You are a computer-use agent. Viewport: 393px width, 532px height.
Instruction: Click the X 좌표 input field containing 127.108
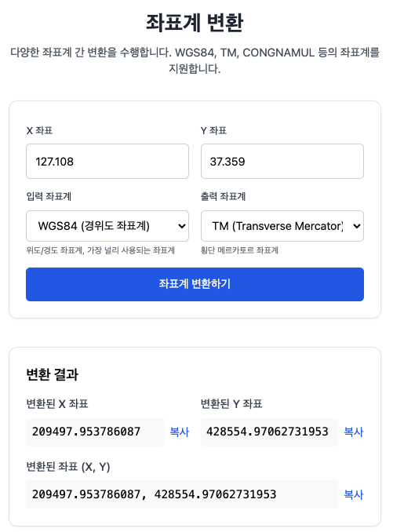coord(107,161)
